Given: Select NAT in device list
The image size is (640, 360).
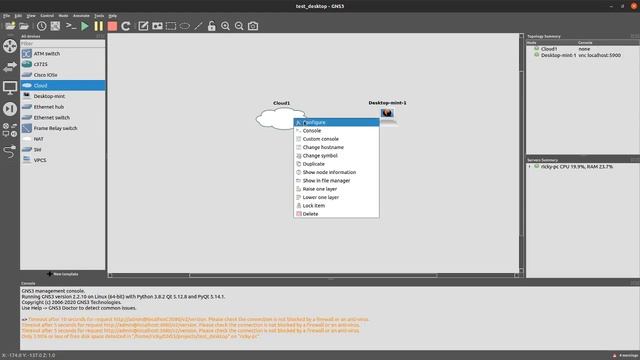Looking at the screenshot, I should [x=62, y=139].
